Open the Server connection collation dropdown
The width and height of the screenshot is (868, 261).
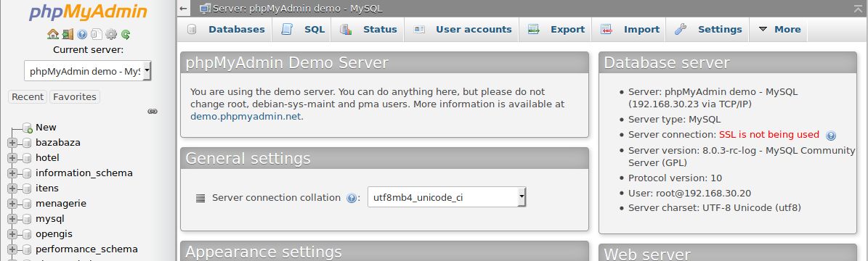pyautogui.click(x=447, y=197)
